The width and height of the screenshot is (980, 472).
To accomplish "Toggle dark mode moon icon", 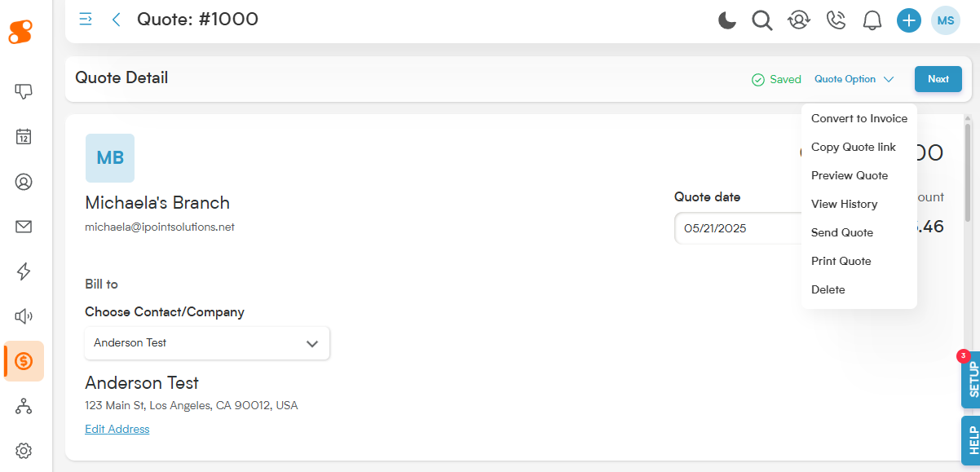I will (x=727, y=20).
